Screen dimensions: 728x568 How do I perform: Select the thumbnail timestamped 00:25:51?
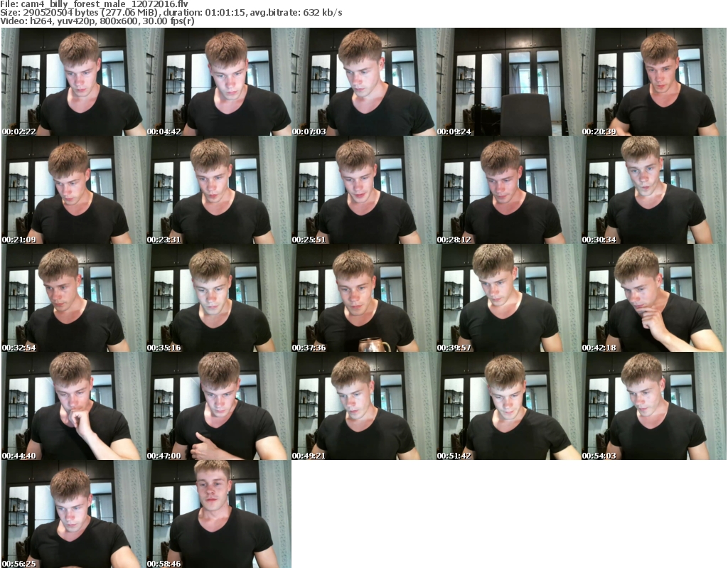click(363, 190)
